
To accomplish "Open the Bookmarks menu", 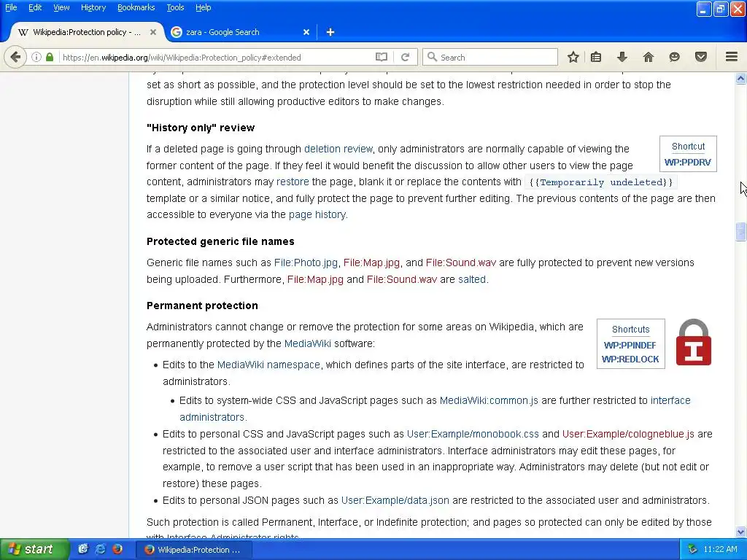I will tap(136, 7).
